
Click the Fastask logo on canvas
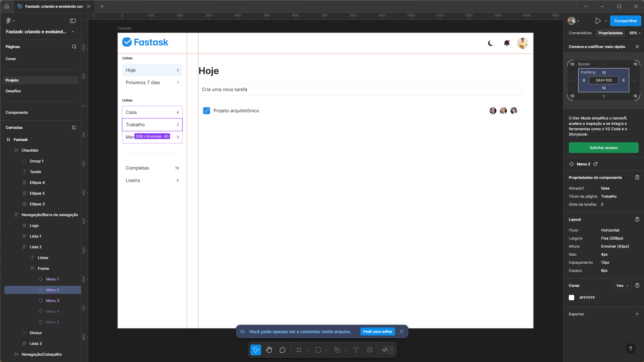(145, 42)
